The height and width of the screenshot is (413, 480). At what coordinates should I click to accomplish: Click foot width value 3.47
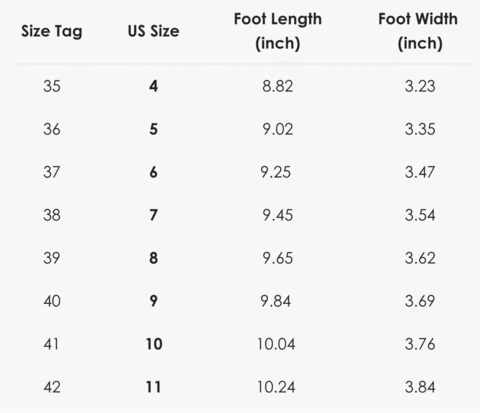[420, 172]
